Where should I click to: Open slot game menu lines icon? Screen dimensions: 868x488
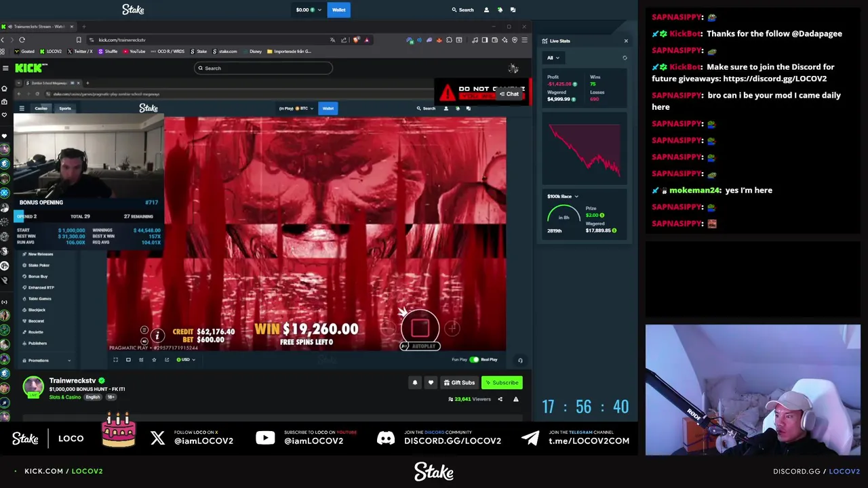coord(144,330)
